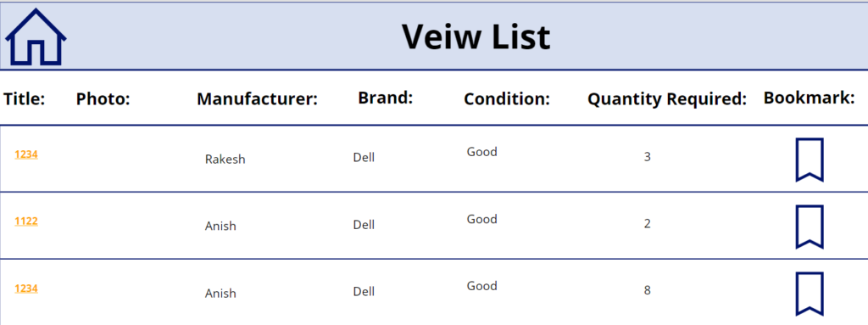
Task: Select the quantity value 3
Action: pyautogui.click(x=647, y=157)
